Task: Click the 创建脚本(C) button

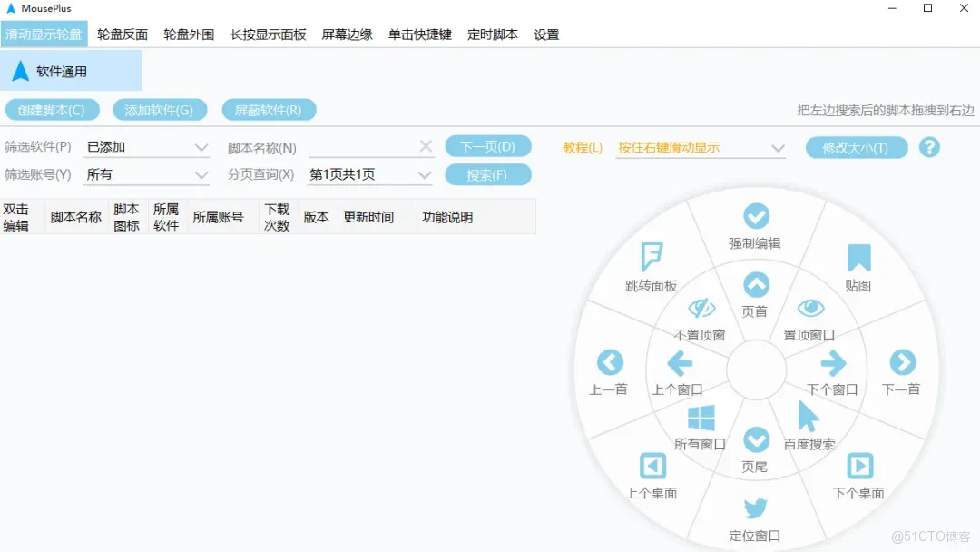Action: 52,109
